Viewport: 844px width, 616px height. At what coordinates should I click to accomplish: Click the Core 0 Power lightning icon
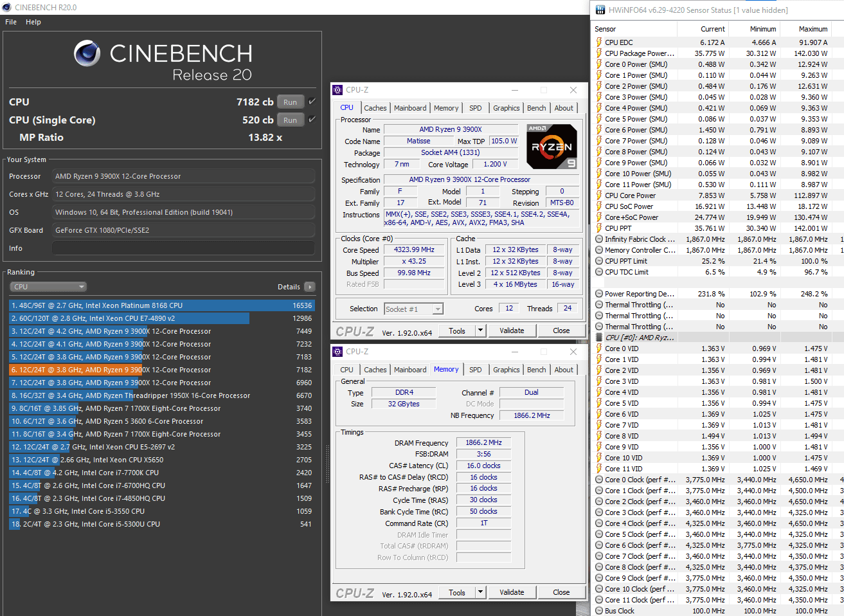coord(599,64)
